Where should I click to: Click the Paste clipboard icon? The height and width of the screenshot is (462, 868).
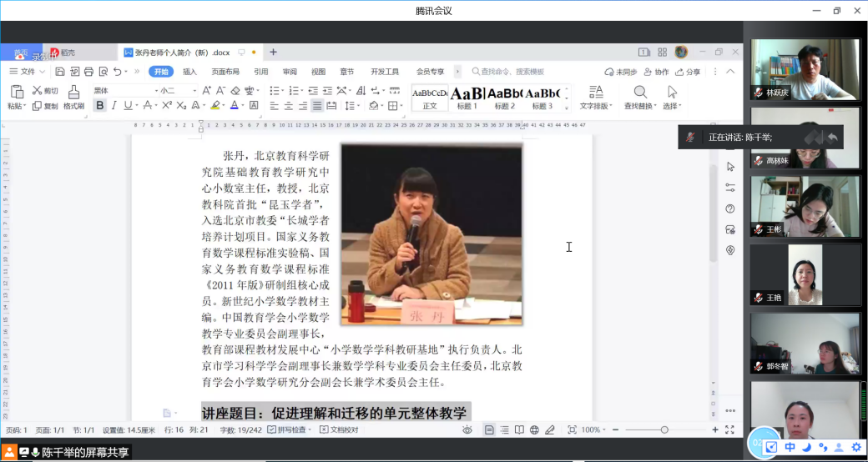tap(18, 92)
